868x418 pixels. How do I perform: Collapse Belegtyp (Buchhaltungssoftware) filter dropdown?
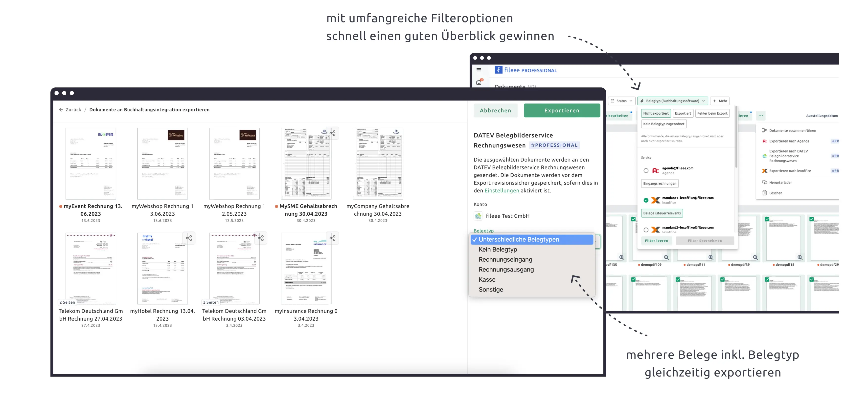coord(673,101)
